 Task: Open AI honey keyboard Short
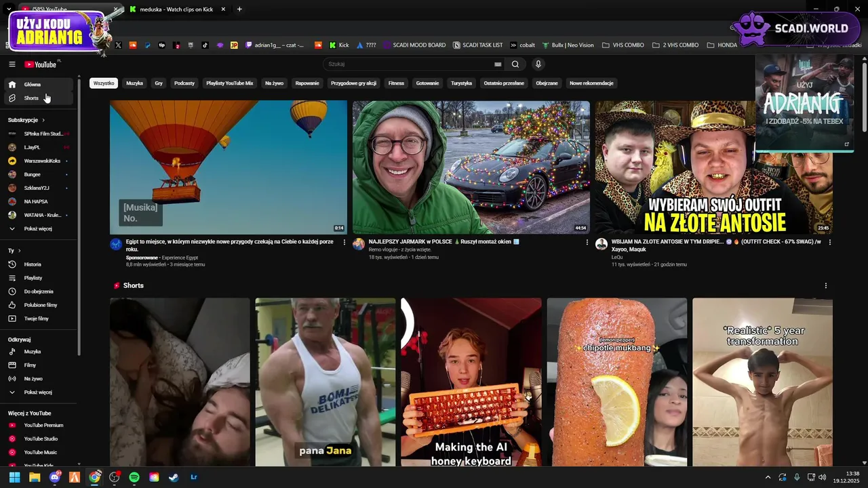click(471, 382)
